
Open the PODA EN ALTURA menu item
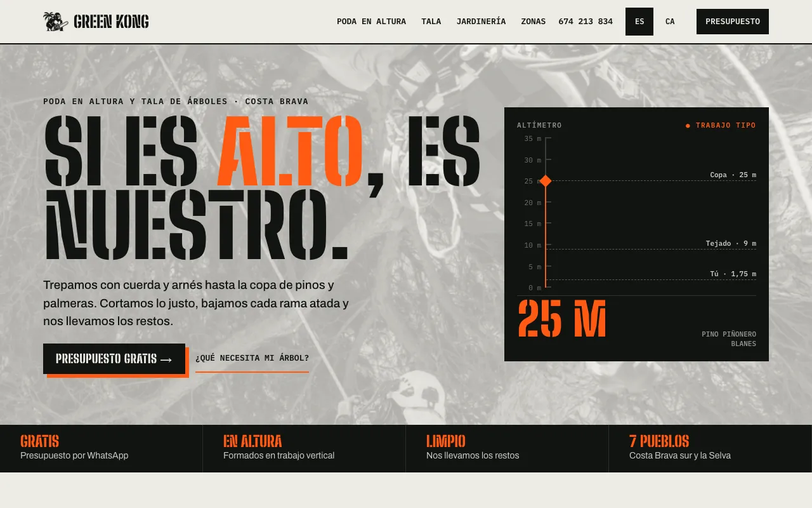[x=371, y=22]
